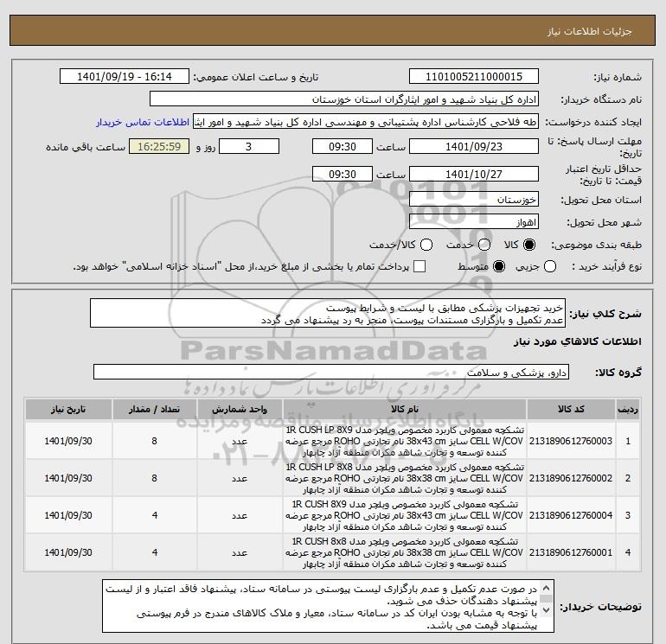Image resolution: width=666 pixels, height=644 pixels.
Task: Click the delivery province field خوزستان
Action: (474, 199)
